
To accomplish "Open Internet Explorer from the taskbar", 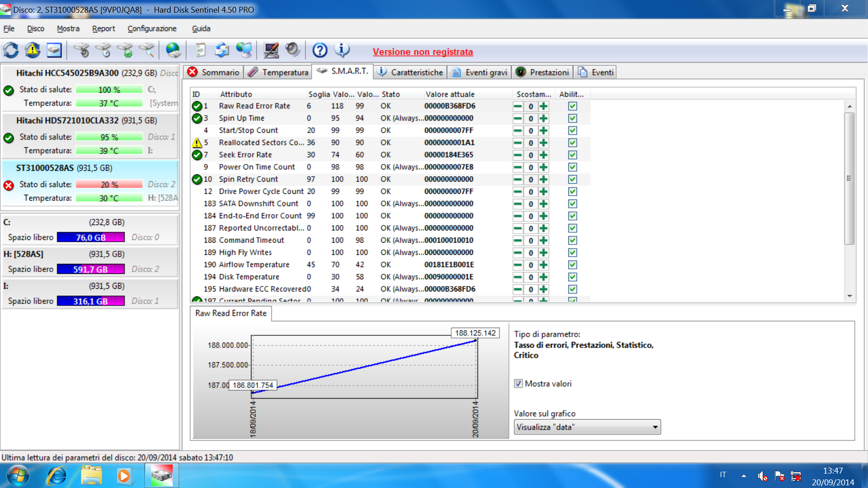I will coord(57,476).
